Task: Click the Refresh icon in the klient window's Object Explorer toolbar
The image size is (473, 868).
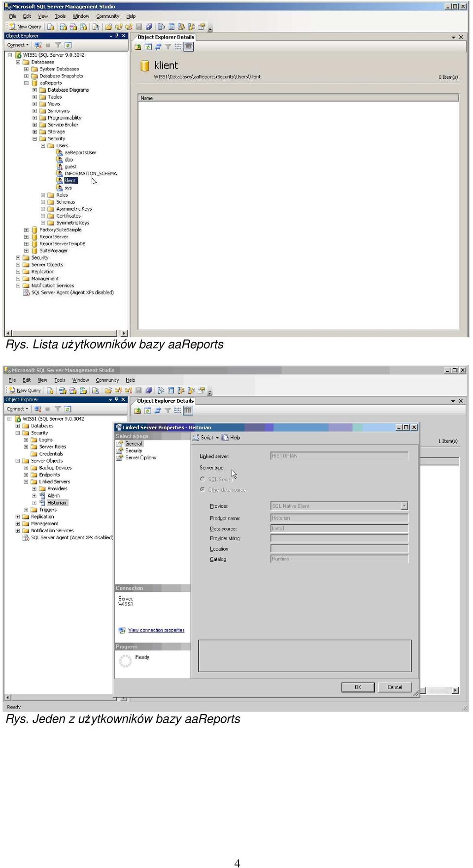Action: (x=68, y=45)
